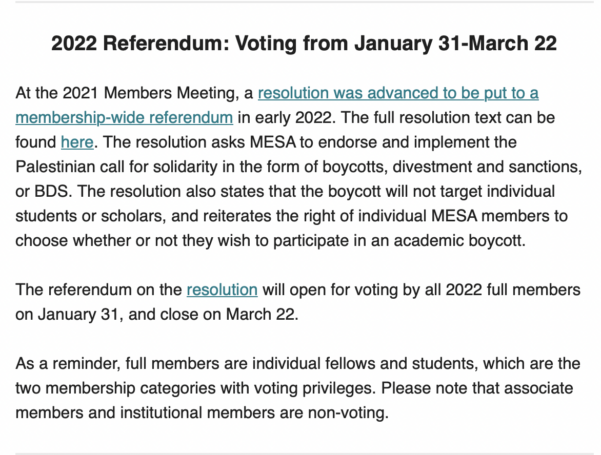Click the words "academic boycott."

pyautogui.click(x=459, y=241)
